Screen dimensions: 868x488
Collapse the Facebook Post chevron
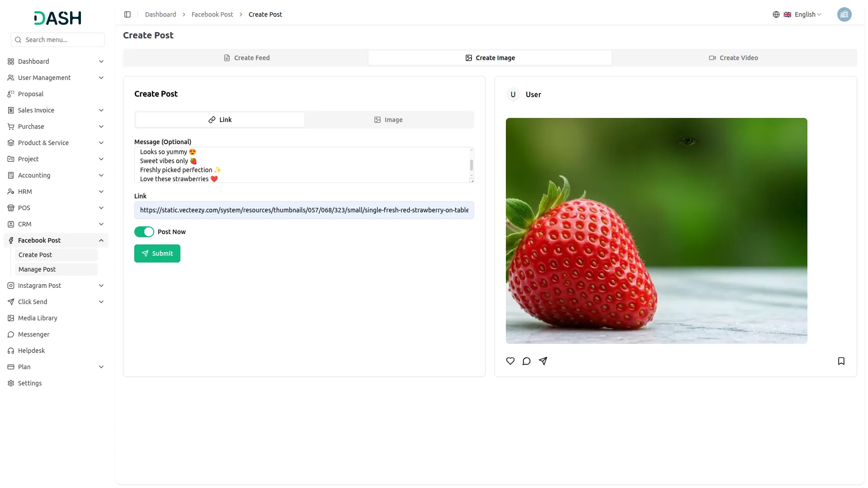click(x=101, y=240)
